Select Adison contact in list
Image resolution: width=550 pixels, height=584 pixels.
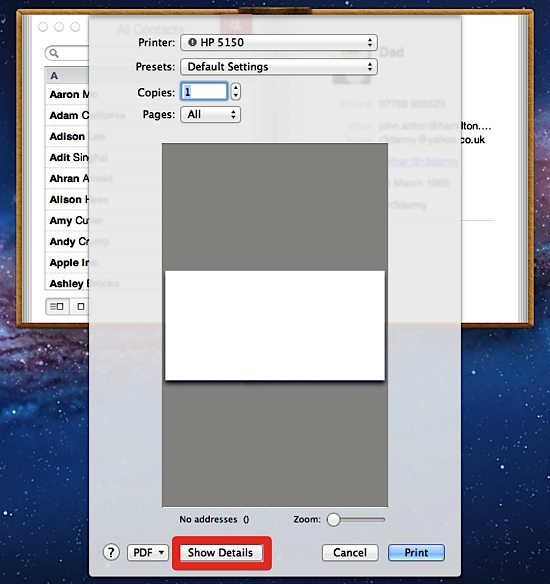[x=67, y=137]
